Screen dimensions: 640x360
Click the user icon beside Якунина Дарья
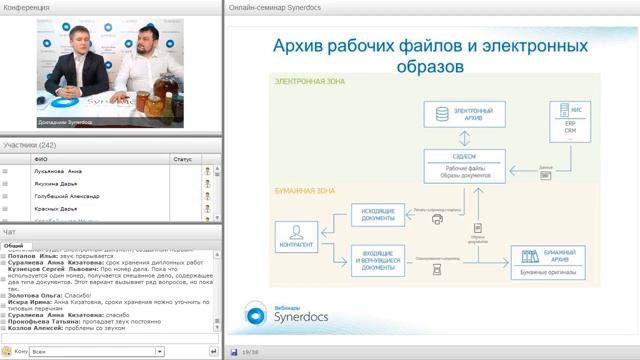(207, 184)
